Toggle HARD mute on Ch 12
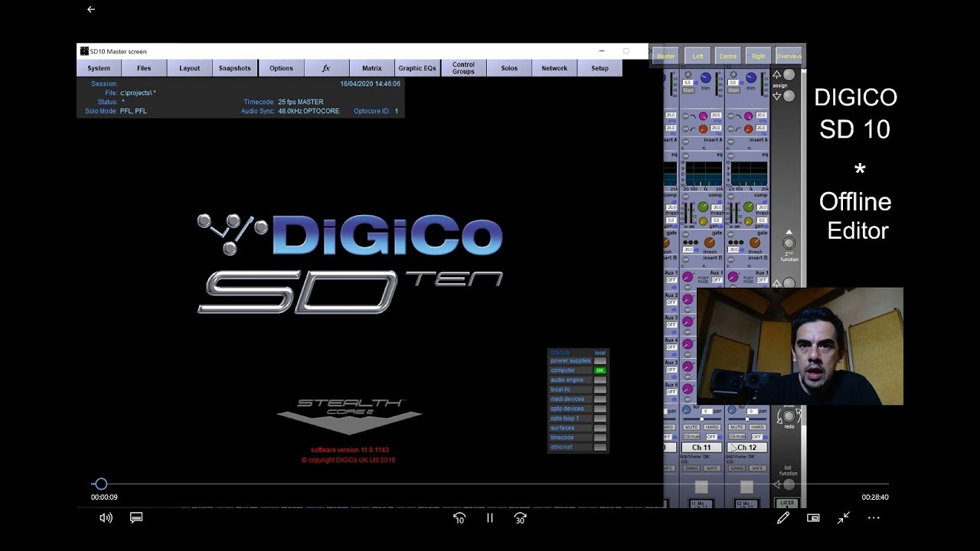The width and height of the screenshot is (980, 551). (757, 427)
